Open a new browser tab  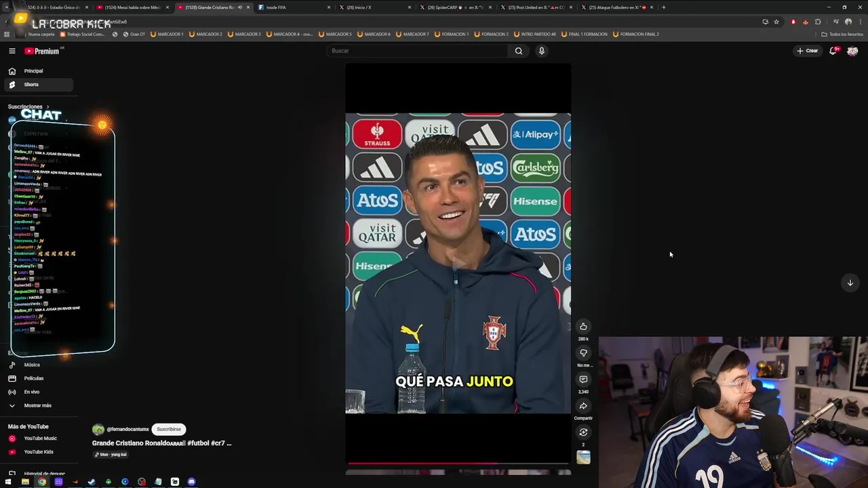(664, 7)
